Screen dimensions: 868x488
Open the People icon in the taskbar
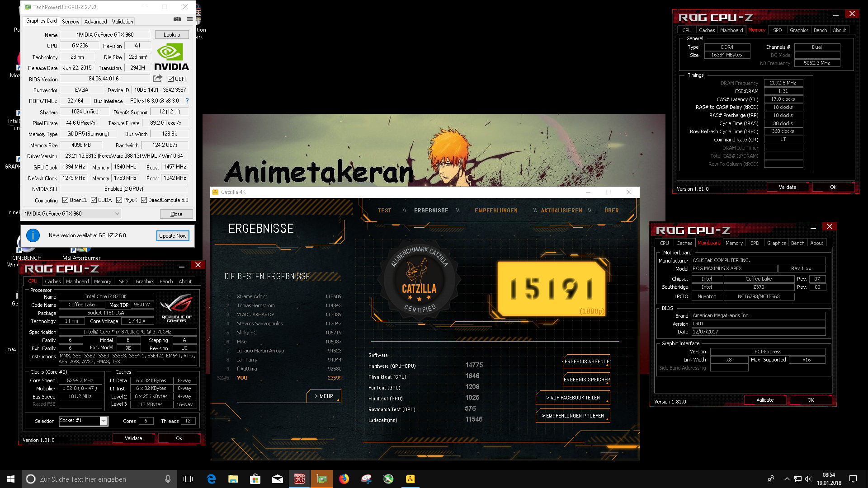(771, 479)
